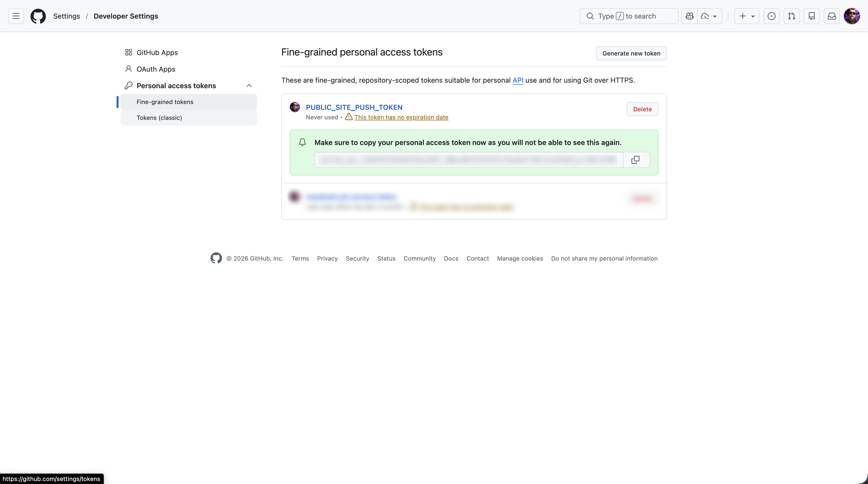Select Fine-grained tokens in sidebar
Image resolution: width=868 pixels, height=484 pixels.
189,102
